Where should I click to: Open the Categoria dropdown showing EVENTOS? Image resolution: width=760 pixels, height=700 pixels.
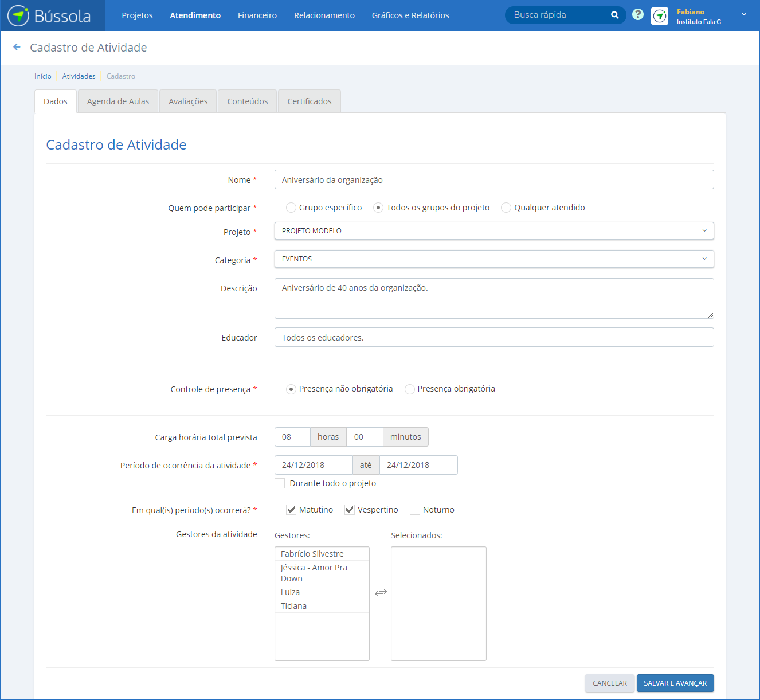pyautogui.click(x=493, y=259)
